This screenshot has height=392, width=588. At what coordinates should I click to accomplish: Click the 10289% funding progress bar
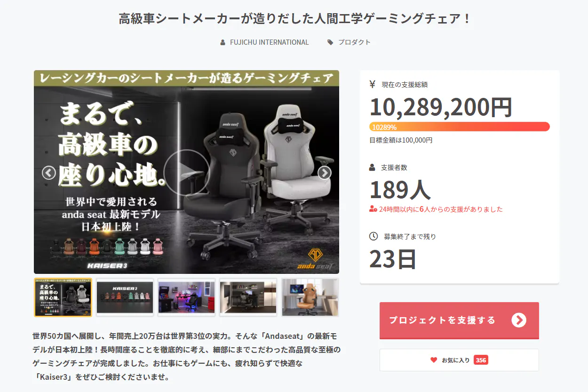tap(460, 127)
